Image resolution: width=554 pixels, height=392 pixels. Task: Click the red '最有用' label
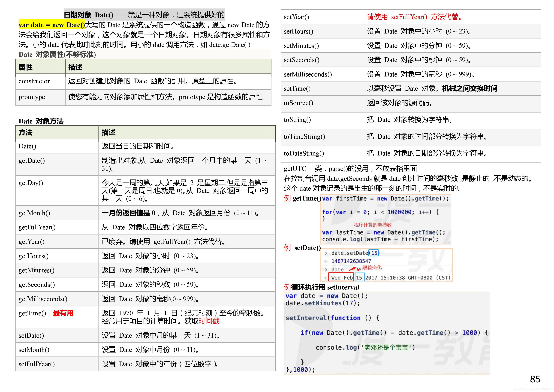pyautogui.click(x=63, y=313)
